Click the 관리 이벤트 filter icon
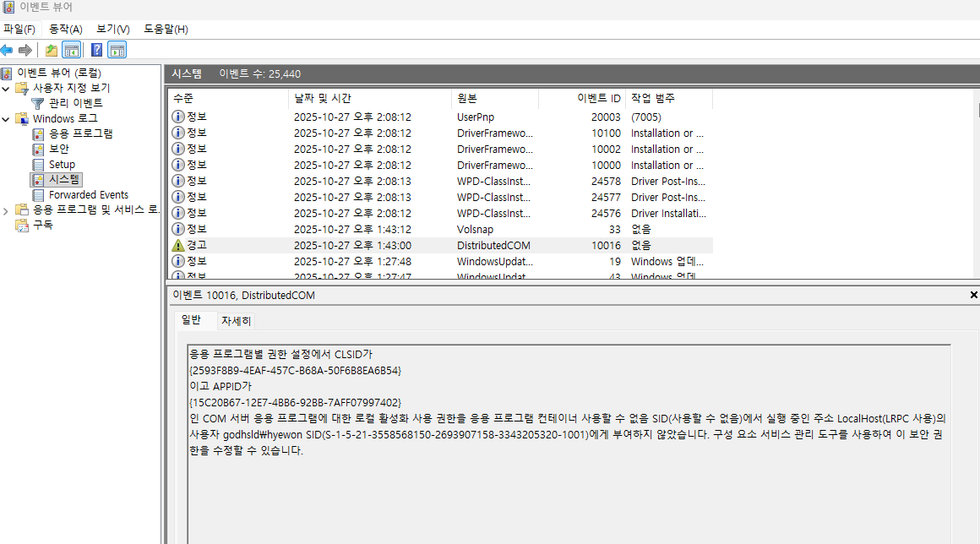Image resolution: width=980 pixels, height=544 pixels. tap(38, 103)
